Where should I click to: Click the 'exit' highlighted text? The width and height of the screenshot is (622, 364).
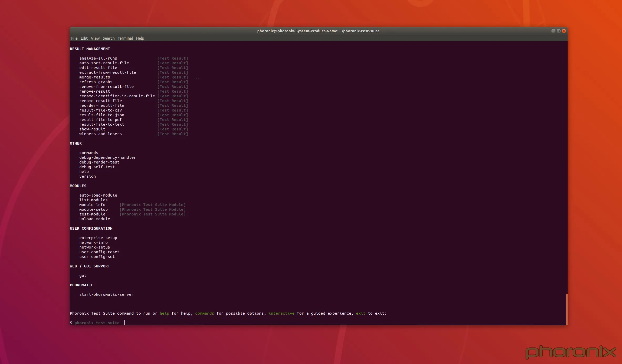(360, 313)
